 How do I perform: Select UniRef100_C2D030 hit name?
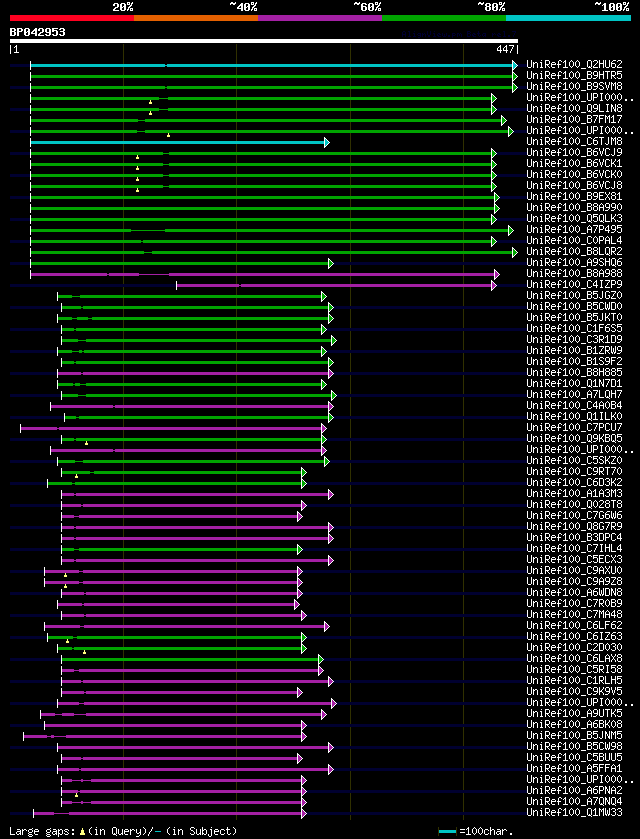pos(574,648)
